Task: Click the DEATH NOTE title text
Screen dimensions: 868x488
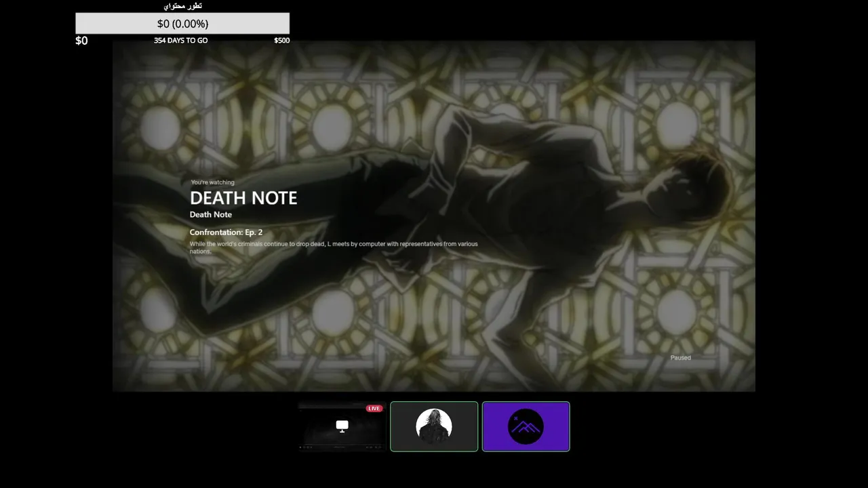Action: point(243,198)
